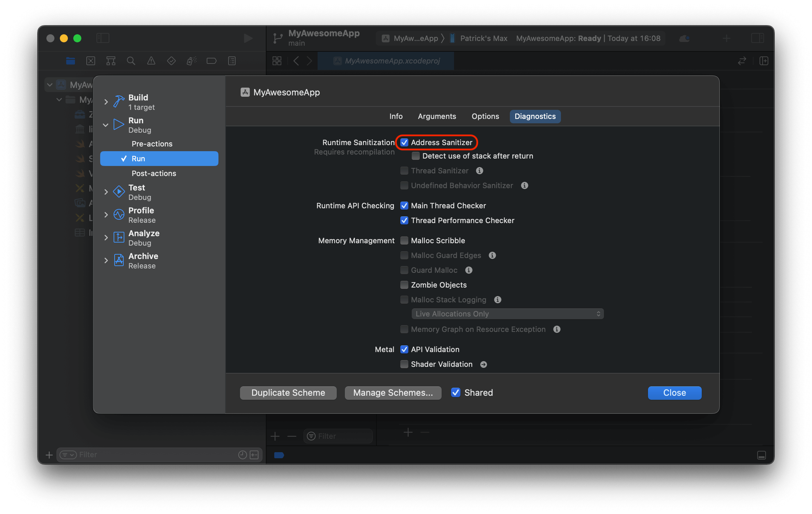Open the project navigator folder icon
The image size is (812, 514).
(x=71, y=61)
